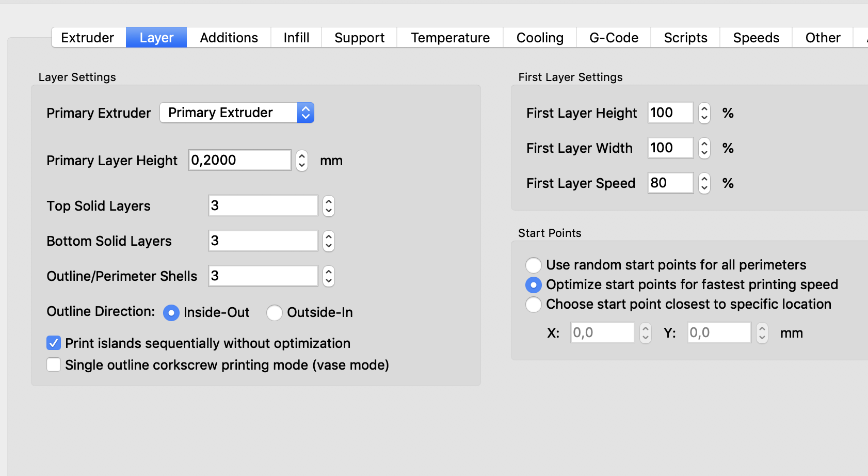Screen dimensions: 868x476
Task: Raise First Layer Height percentage stepper
Action: 704,108
